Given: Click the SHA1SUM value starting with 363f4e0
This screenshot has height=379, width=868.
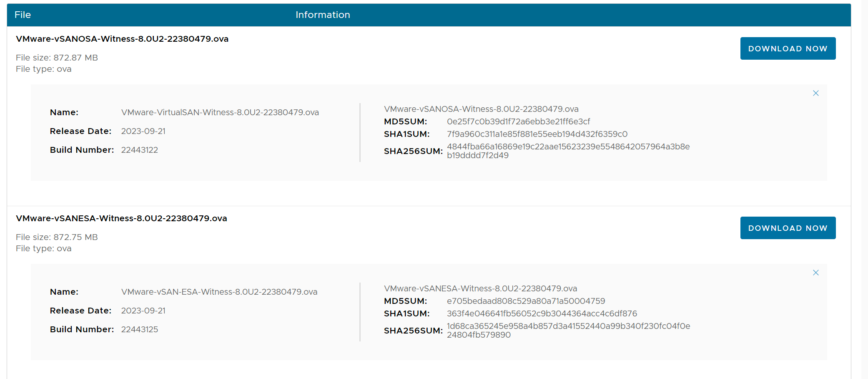Looking at the screenshot, I should pyautogui.click(x=542, y=313).
